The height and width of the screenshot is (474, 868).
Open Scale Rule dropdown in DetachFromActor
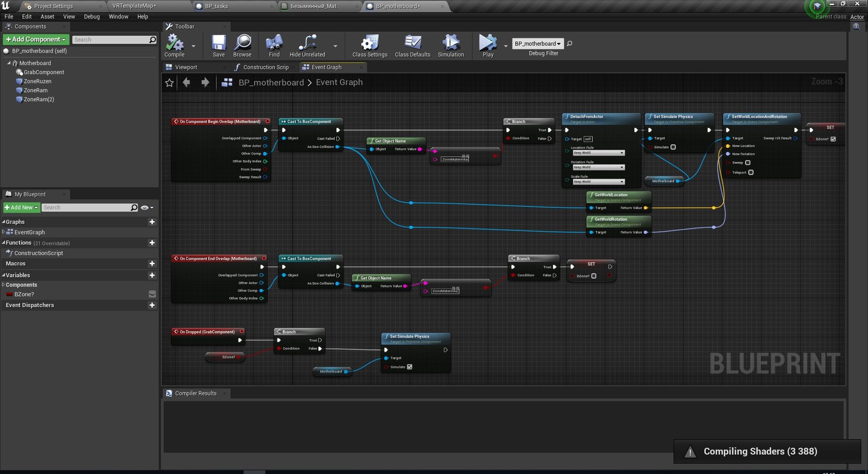(x=598, y=182)
